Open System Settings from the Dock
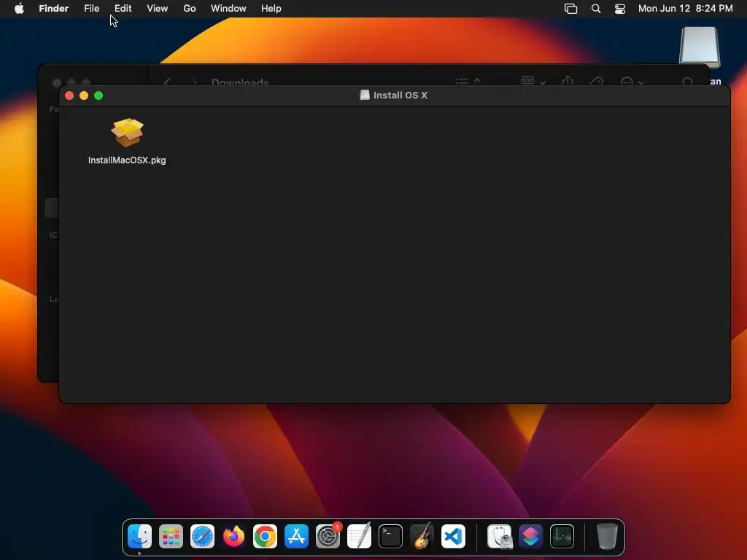This screenshot has height=560, width=747. click(328, 536)
